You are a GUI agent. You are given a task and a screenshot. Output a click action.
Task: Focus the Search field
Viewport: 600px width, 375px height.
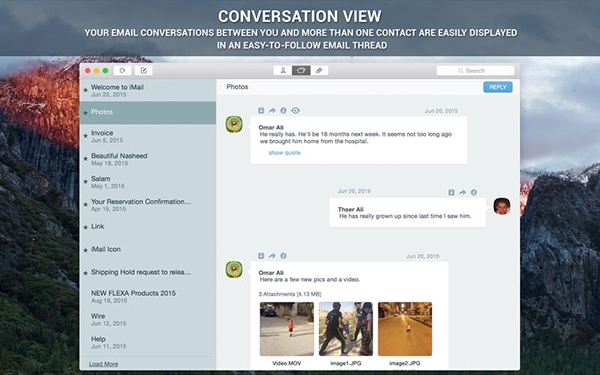(475, 70)
